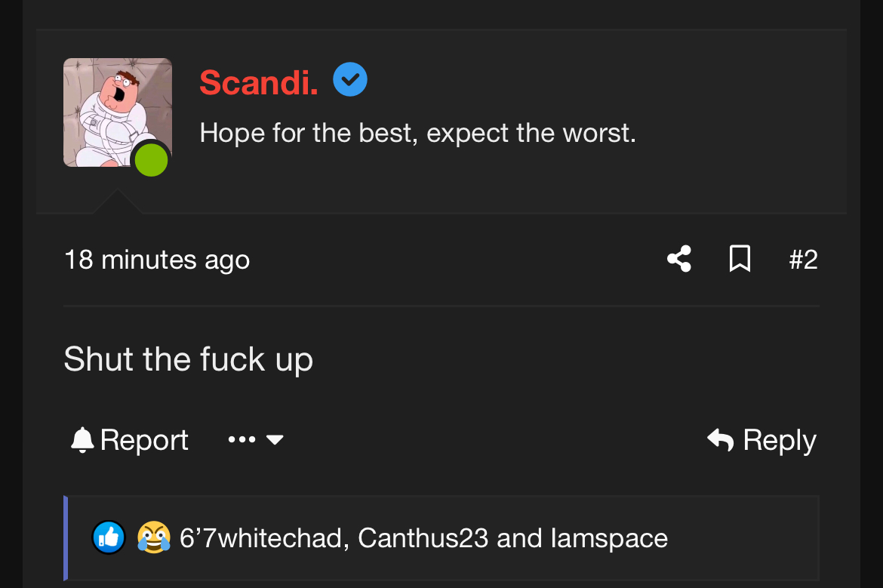The width and height of the screenshot is (883, 588).
Task: Open Iamspace's profile from the reactions list
Action: (x=609, y=539)
